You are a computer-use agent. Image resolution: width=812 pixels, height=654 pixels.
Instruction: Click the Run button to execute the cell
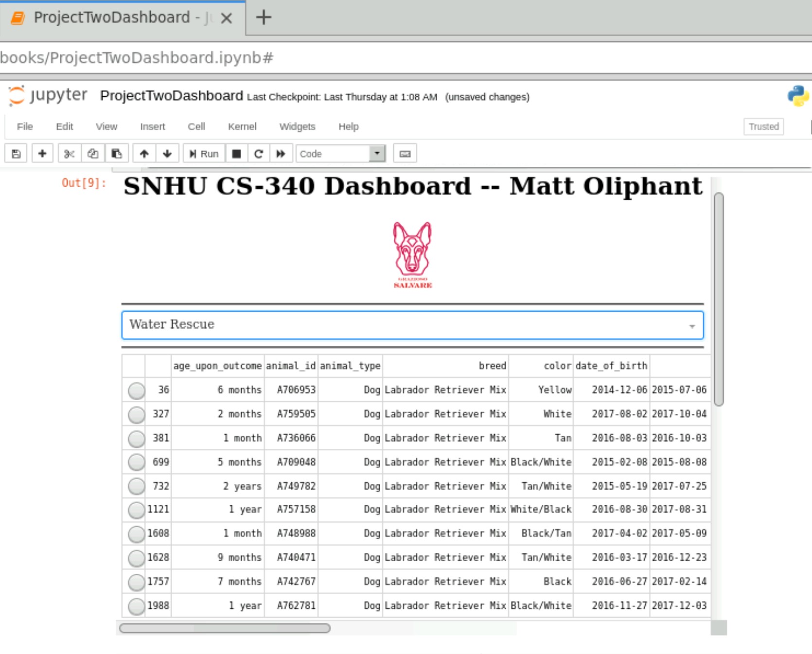click(203, 153)
